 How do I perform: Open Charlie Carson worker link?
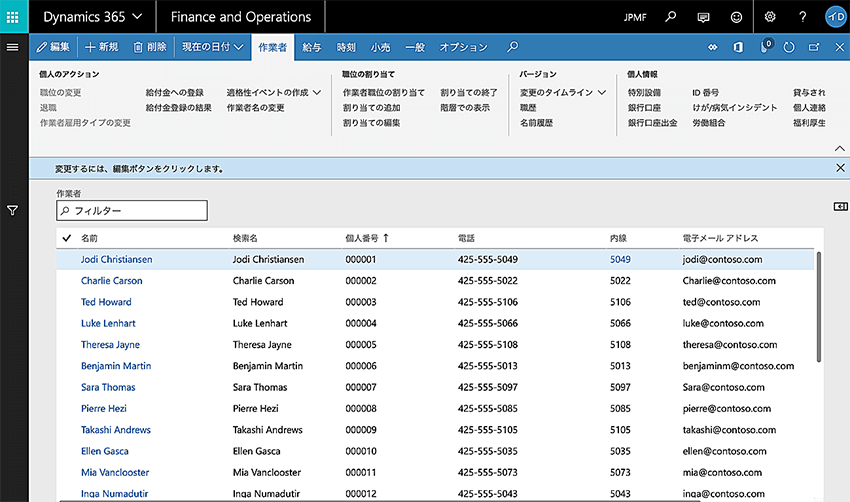click(x=112, y=280)
